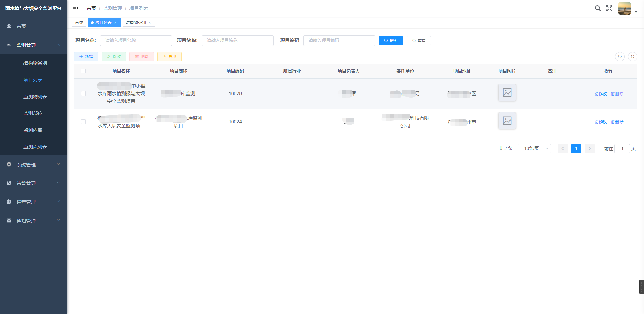Select all rows via header checkbox
This screenshot has width=644, height=314.
[83, 71]
